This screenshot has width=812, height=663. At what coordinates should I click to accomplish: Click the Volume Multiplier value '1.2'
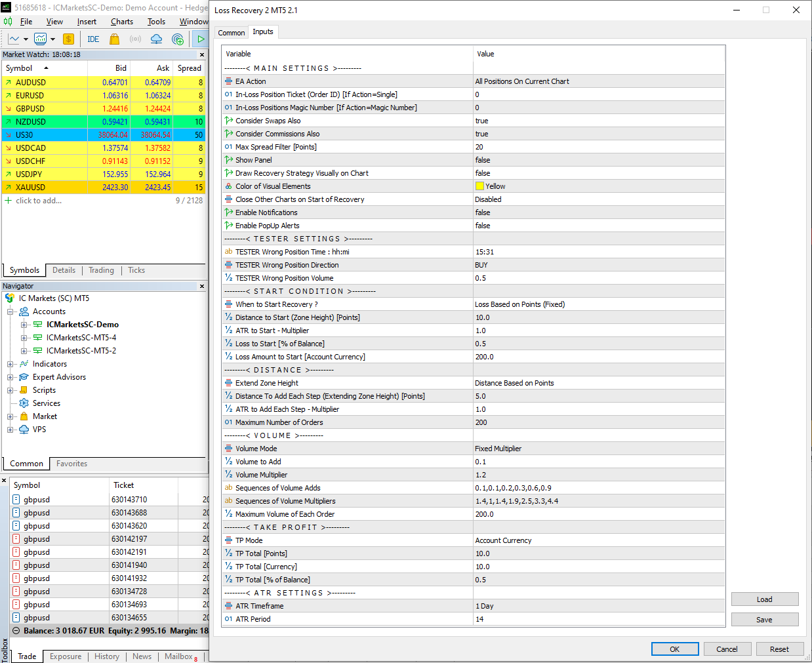point(599,475)
